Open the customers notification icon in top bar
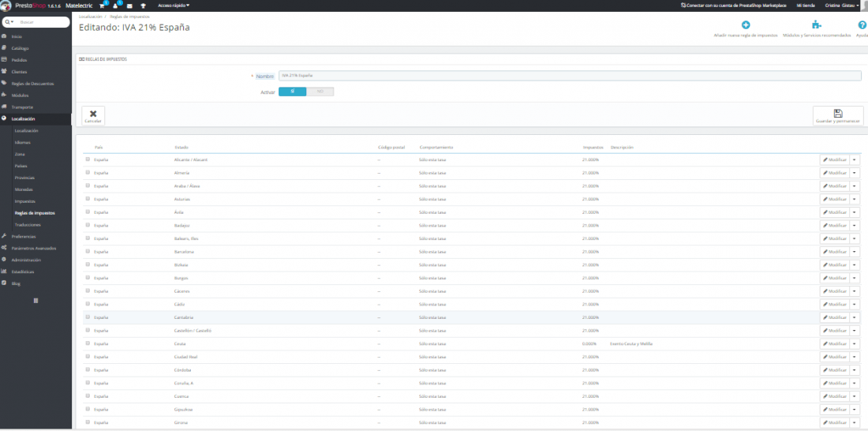868x431 pixels. pyautogui.click(x=116, y=6)
